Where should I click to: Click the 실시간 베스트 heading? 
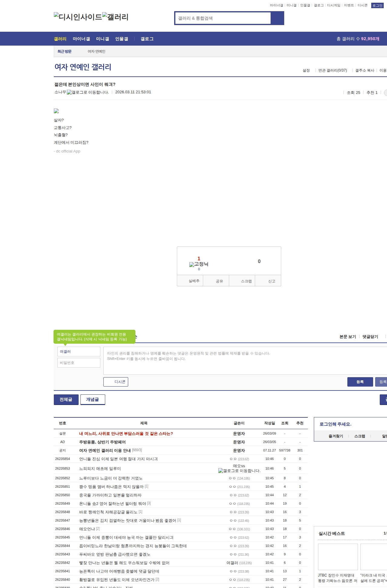(331, 533)
